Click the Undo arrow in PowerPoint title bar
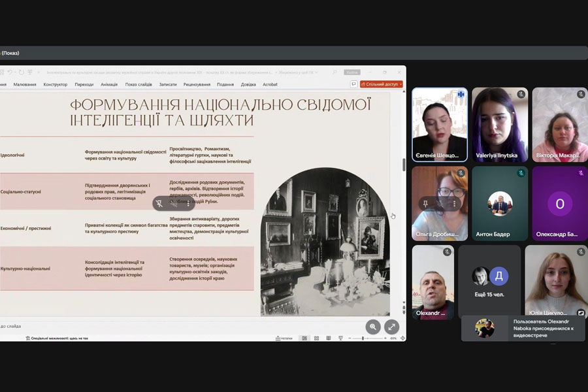588x392 pixels. click(10, 72)
